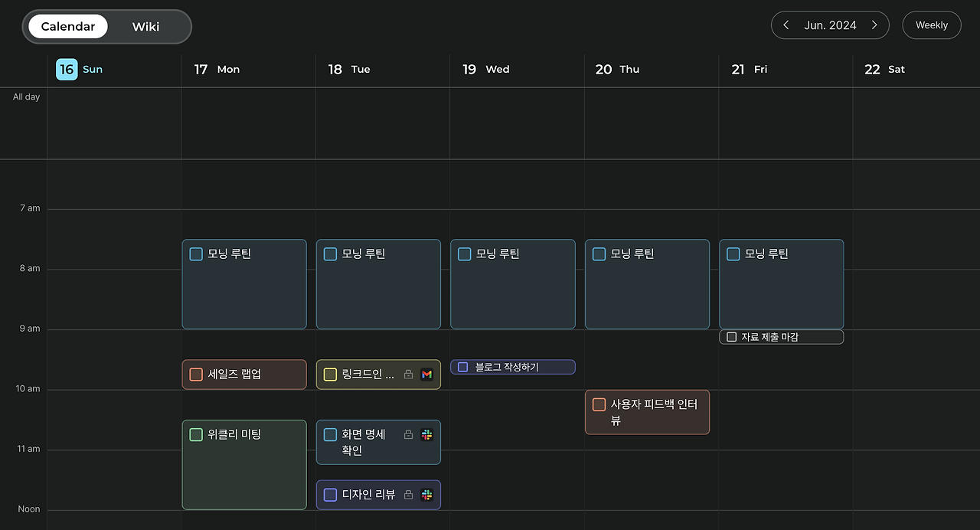Screen dimensions: 980x530
Task: Click the 7 am time label
Action: pos(30,208)
